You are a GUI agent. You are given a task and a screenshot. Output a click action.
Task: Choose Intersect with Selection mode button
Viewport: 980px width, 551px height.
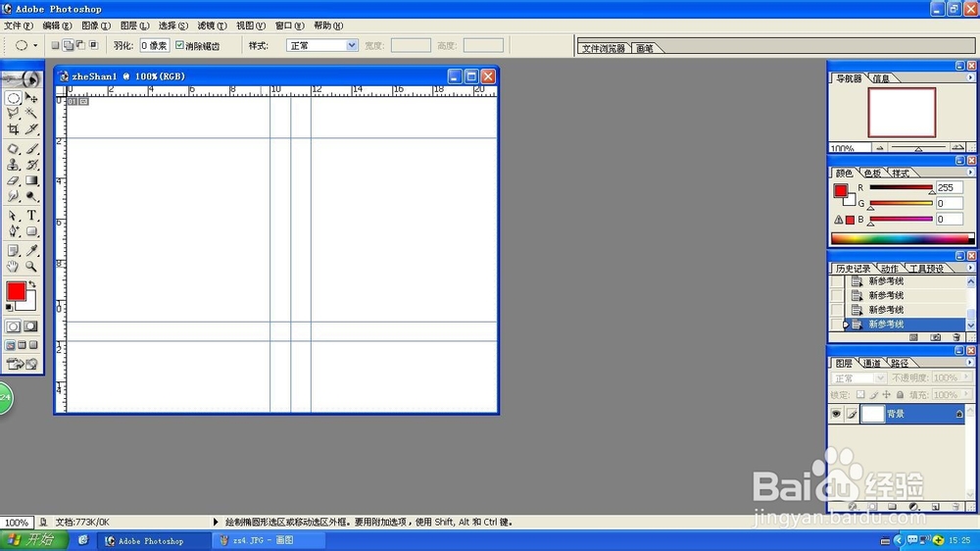(x=94, y=45)
